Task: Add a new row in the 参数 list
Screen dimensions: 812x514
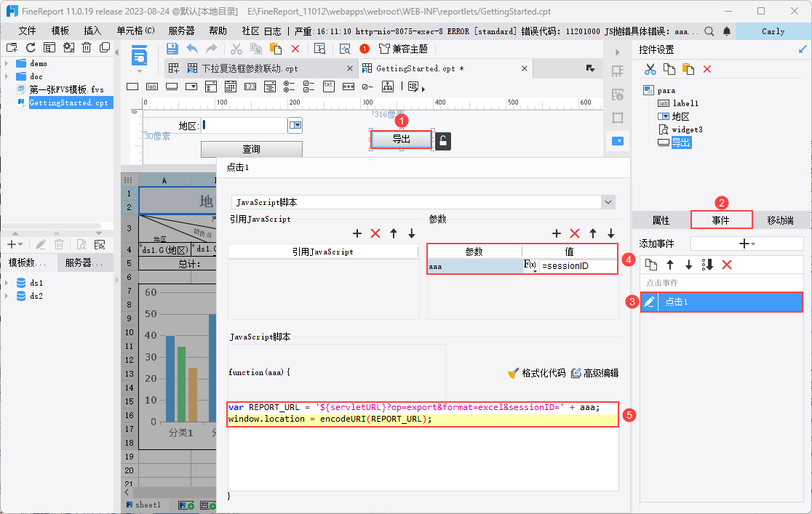Action: [557, 233]
